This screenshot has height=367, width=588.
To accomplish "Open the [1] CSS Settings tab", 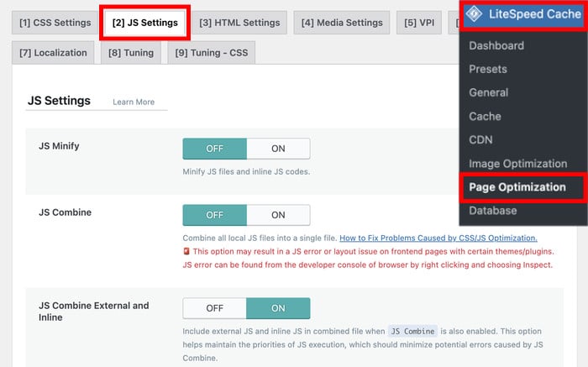I will pyautogui.click(x=55, y=23).
